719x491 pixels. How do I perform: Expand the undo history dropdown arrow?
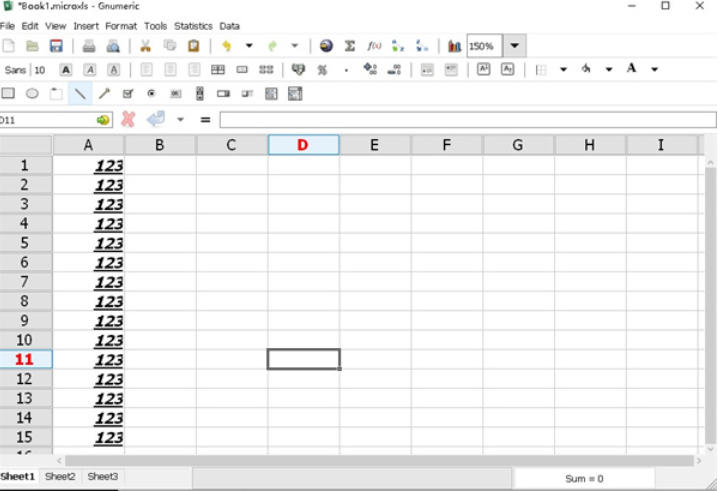tap(249, 46)
